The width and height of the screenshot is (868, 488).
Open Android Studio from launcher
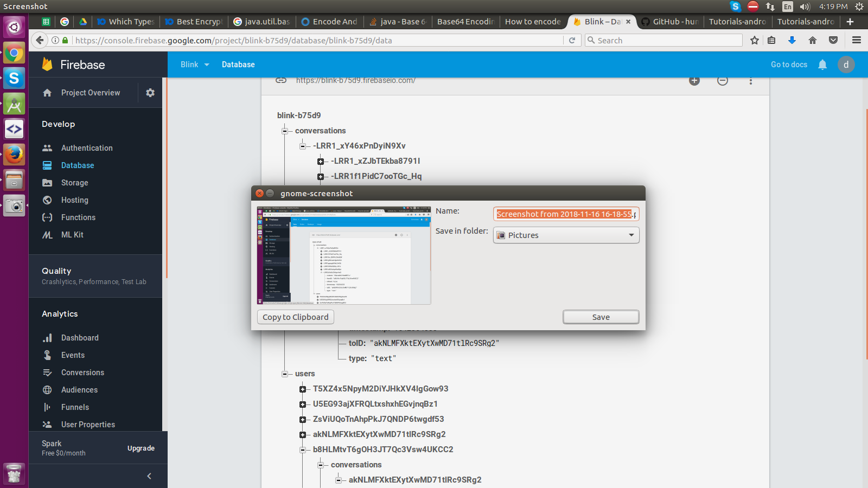pyautogui.click(x=14, y=104)
